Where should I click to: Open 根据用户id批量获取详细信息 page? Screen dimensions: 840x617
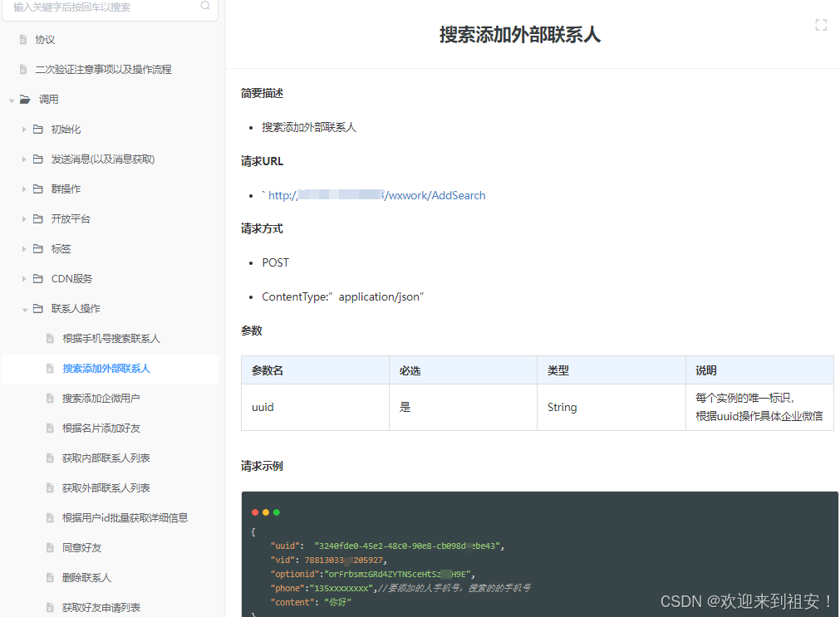pos(125,518)
